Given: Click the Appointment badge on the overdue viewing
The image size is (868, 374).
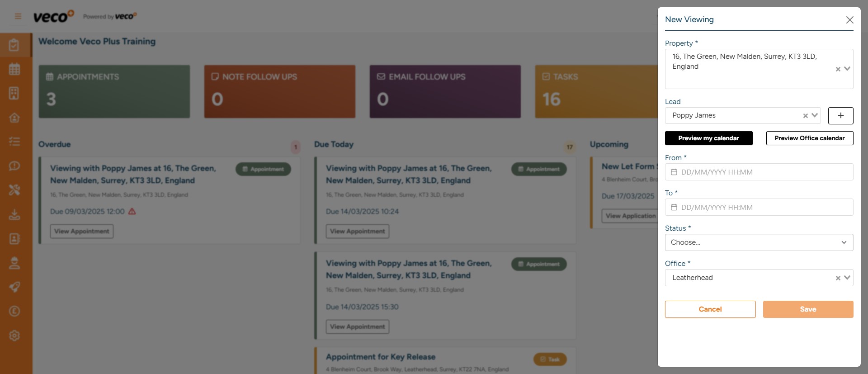Looking at the screenshot, I should (x=263, y=169).
